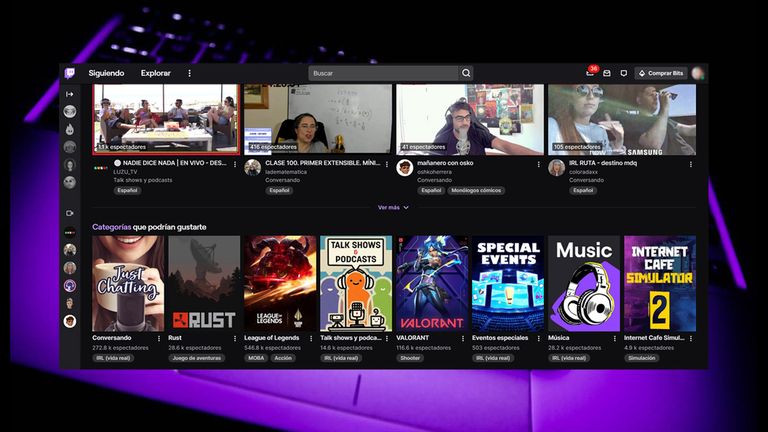
Task: Open the Just Chatting category cover
Action: tap(128, 284)
